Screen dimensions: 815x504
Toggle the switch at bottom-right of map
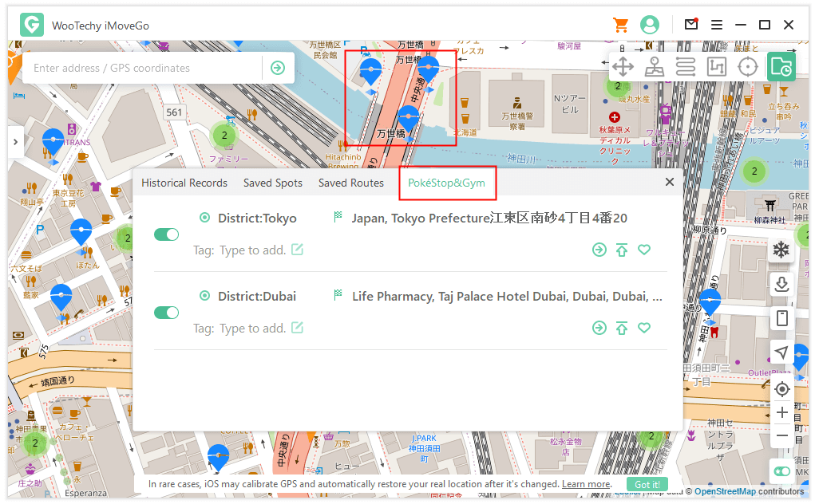[781, 471]
